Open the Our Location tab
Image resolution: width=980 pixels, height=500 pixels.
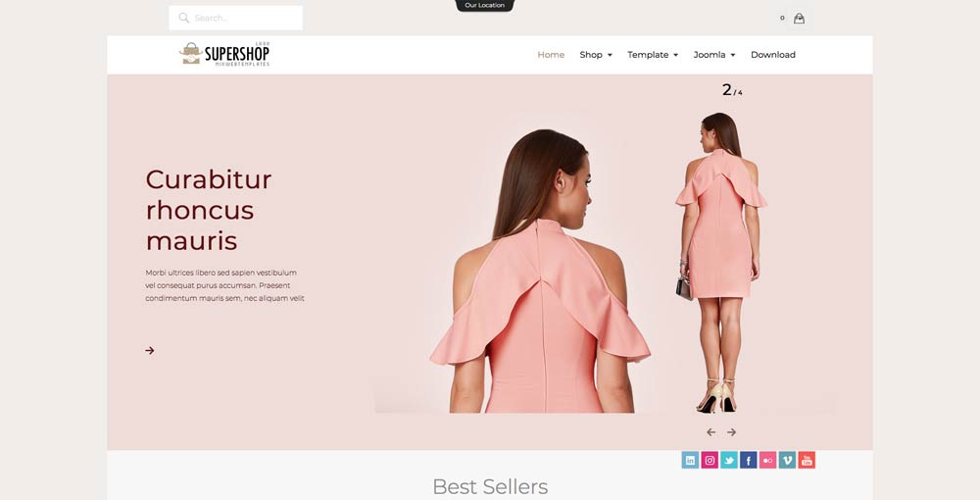click(x=484, y=6)
